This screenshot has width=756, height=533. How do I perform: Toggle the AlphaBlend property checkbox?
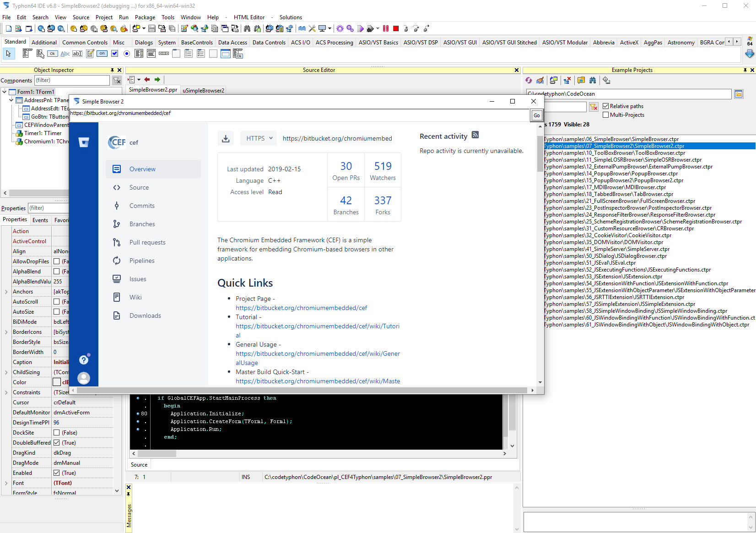pyautogui.click(x=57, y=272)
